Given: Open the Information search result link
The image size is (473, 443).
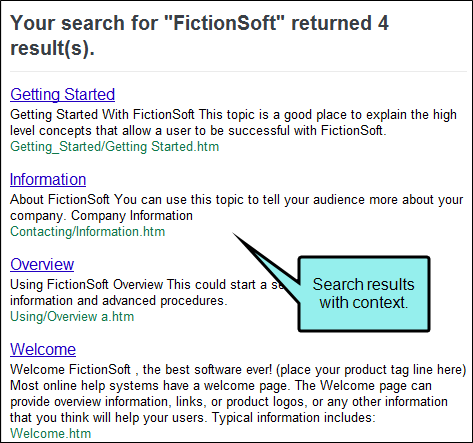Looking at the screenshot, I should coord(48,179).
